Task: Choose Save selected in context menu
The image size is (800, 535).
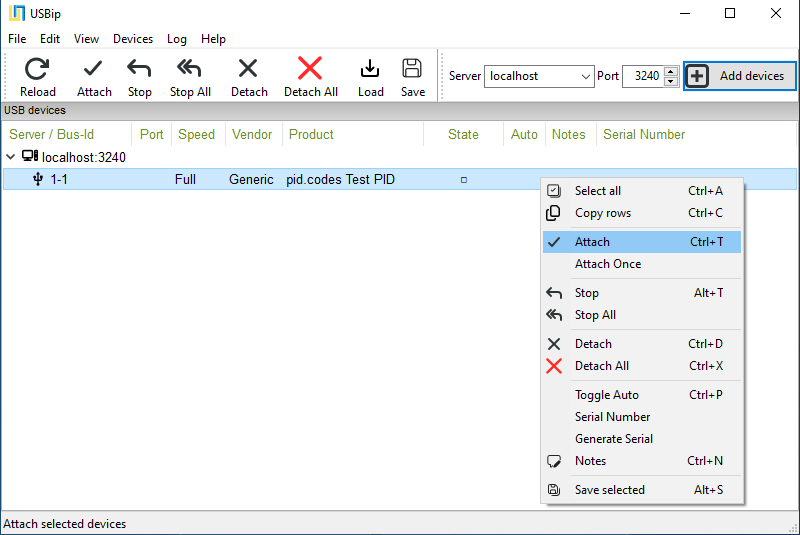Action: click(x=642, y=490)
